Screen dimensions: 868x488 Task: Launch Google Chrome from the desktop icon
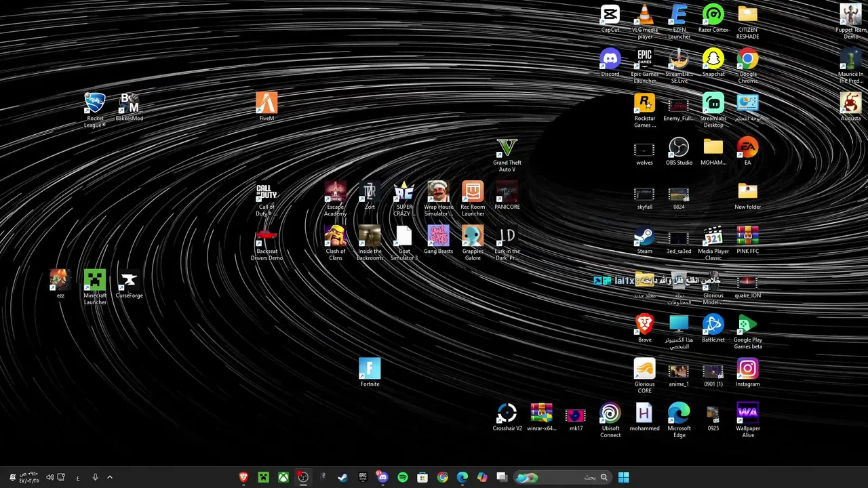(747, 66)
